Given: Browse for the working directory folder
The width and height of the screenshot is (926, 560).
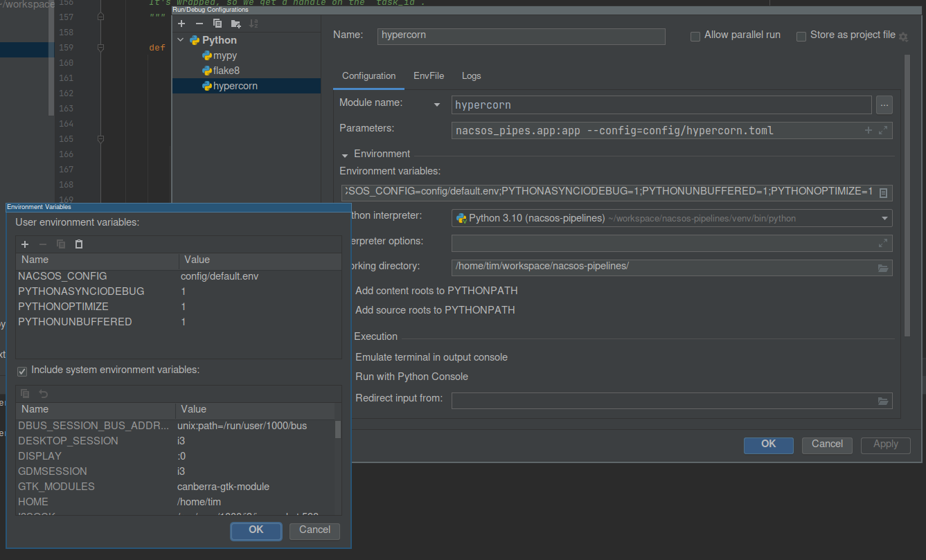Looking at the screenshot, I should (x=883, y=268).
